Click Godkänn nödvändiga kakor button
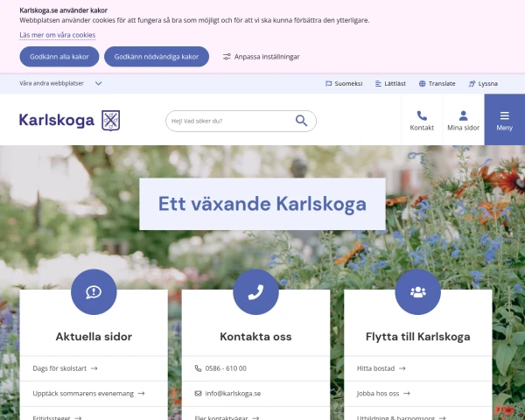 (157, 57)
